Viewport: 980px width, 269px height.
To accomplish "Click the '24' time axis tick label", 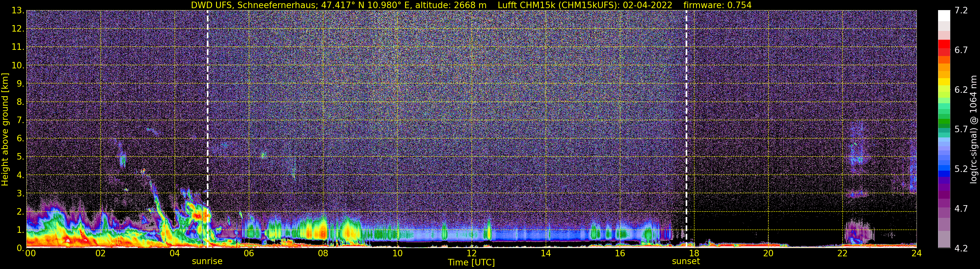I will click(917, 253).
